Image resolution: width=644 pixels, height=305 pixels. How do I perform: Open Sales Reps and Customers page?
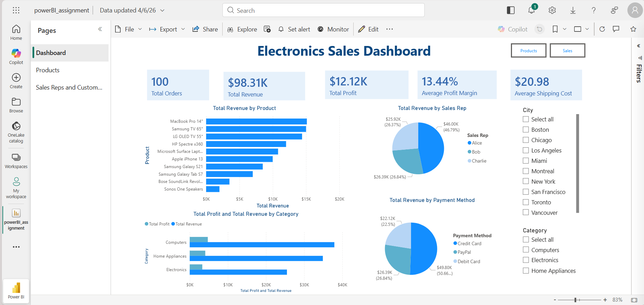click(70, 87)
